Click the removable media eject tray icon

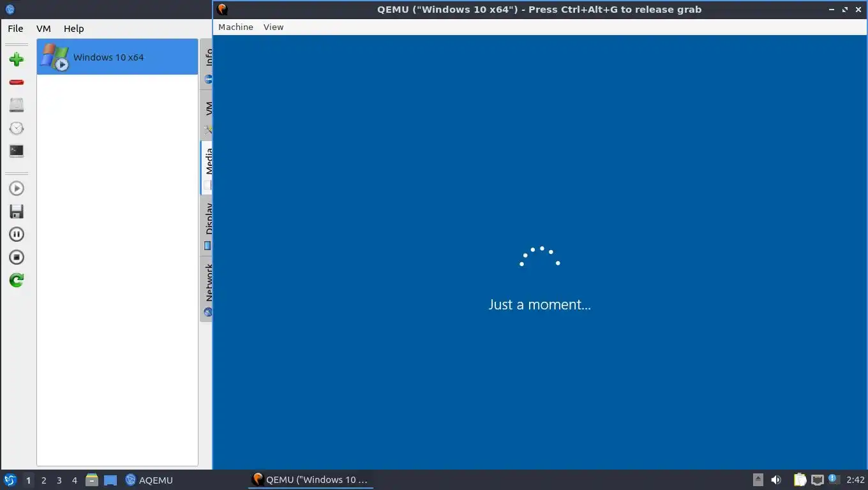(x=758, y=480)
